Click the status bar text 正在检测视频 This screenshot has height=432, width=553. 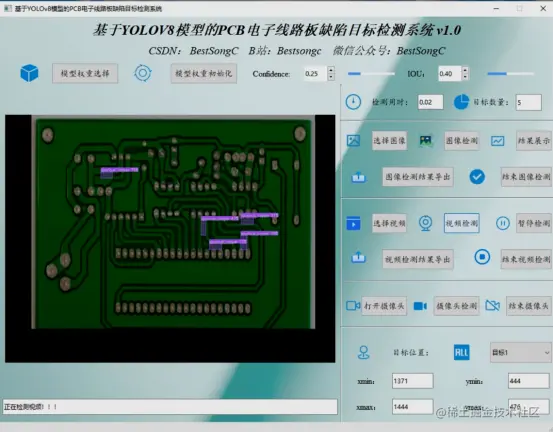click(x=30, y=407)
